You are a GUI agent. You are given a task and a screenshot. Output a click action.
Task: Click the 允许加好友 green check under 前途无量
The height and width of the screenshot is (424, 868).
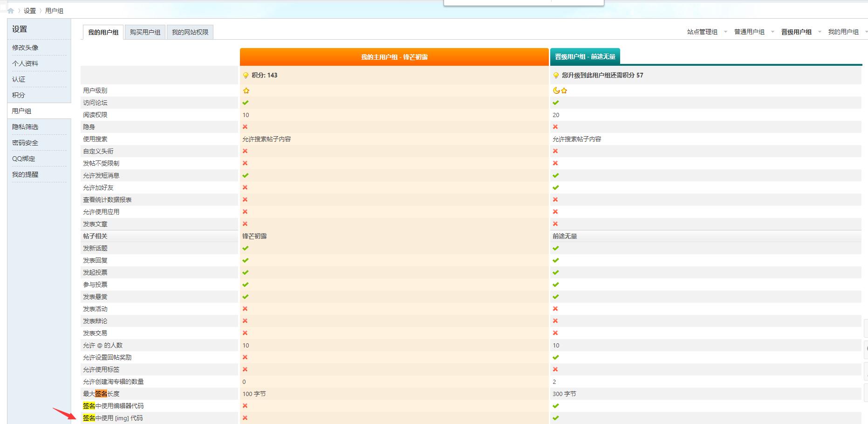coord(556,188)
